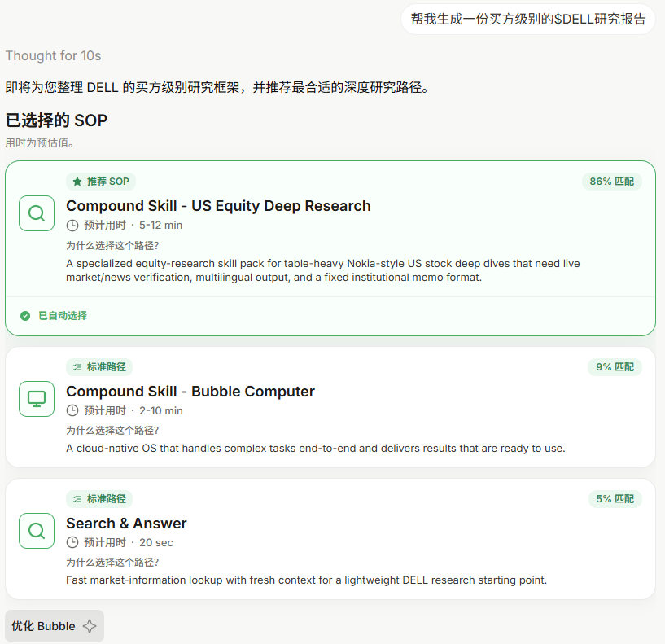Select Compound Skill - Bubble Computer card title

190,391
